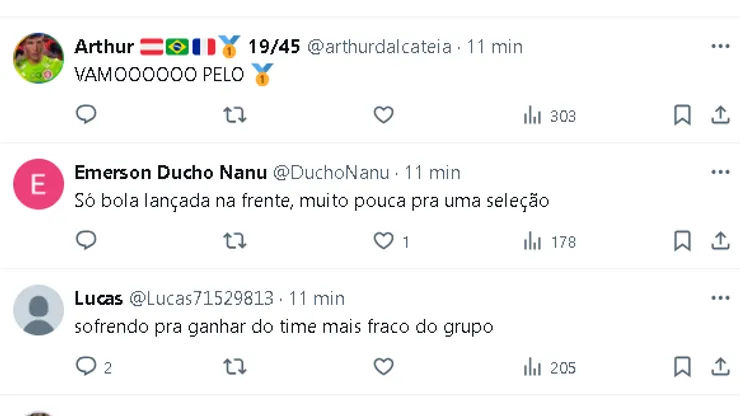Reply to Lucas's tweet with 2 replies
Viewport: 740px width, 416px height.
point(87,367)
